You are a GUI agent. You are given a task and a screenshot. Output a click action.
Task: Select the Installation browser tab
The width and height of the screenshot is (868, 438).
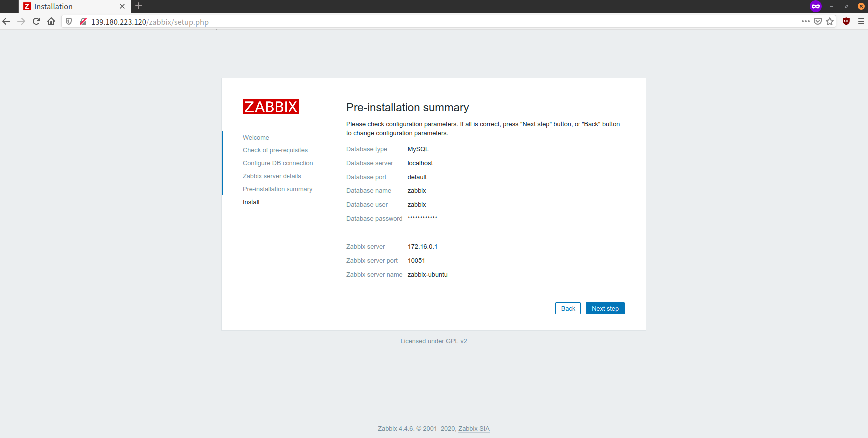click(x=75, y=6)
